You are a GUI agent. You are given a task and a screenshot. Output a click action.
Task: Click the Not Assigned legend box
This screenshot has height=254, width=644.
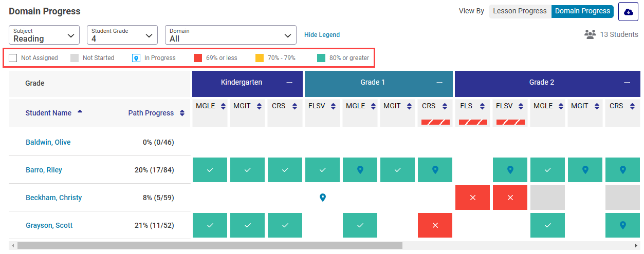(13, 58)
